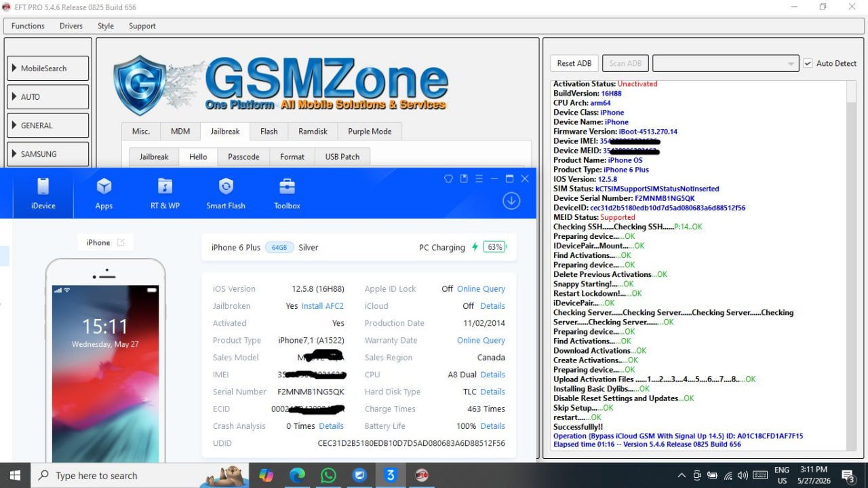The image size is (868, 488).
Task: Open Copilot from the taskbar
Action: (266, 475)
